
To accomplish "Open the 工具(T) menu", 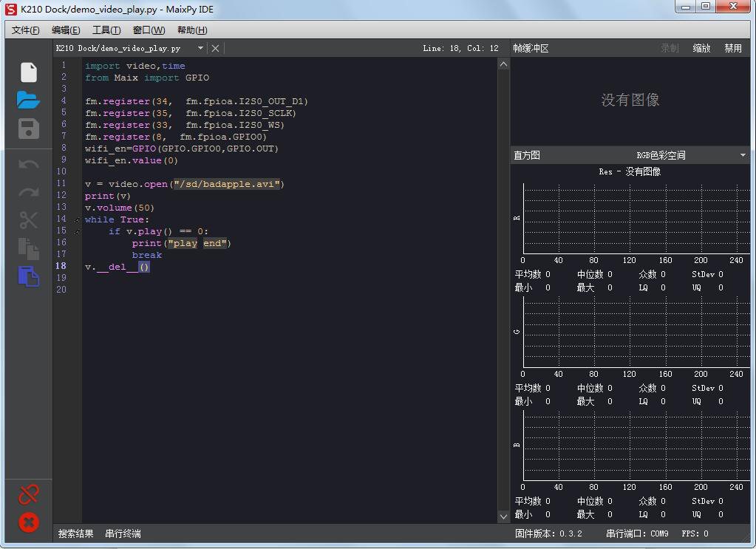I will (x=106, y=30).
